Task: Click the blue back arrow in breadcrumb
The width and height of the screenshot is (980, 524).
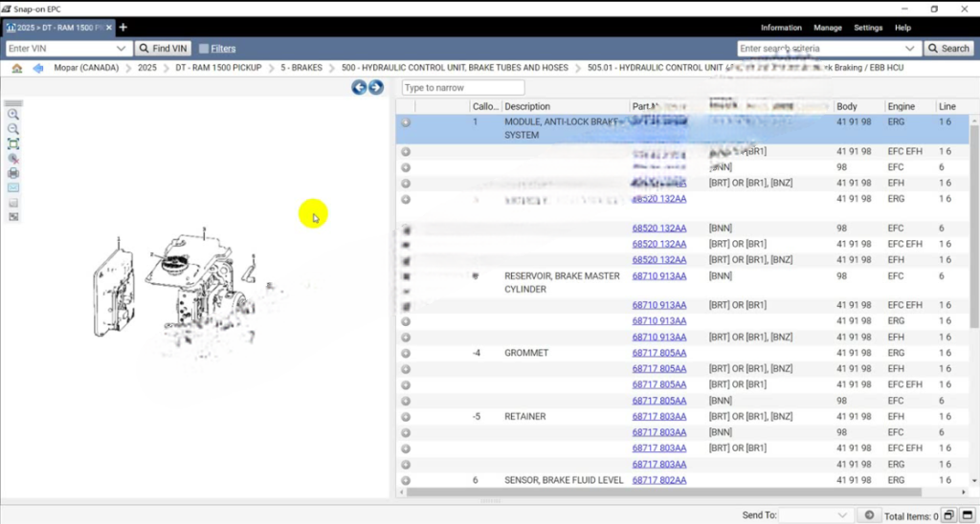Action: click(38, 68)
